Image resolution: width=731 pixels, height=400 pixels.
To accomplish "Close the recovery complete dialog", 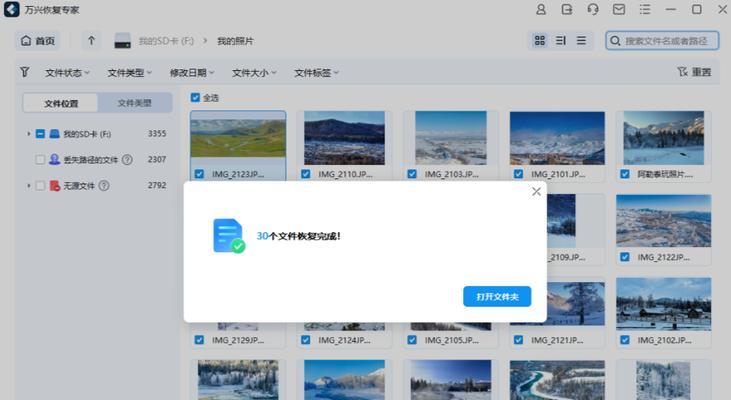I will (536, 191).
